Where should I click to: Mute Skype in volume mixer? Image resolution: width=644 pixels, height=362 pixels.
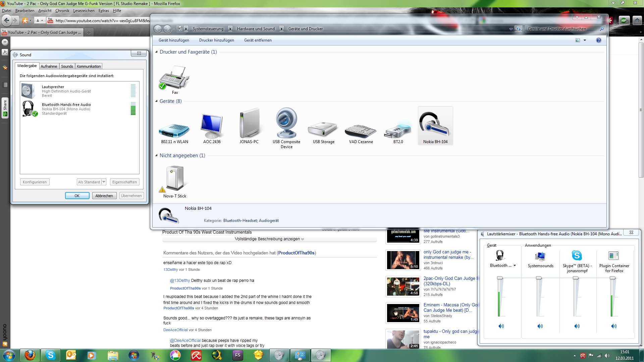pyautogui.click(x=577, y=326)
